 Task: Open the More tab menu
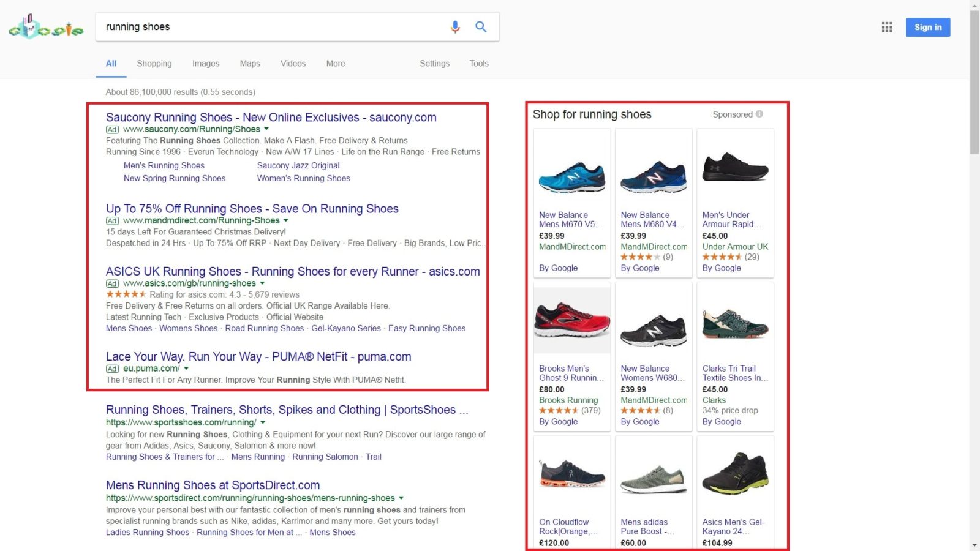pyautogui.click(x=336, y=63)
